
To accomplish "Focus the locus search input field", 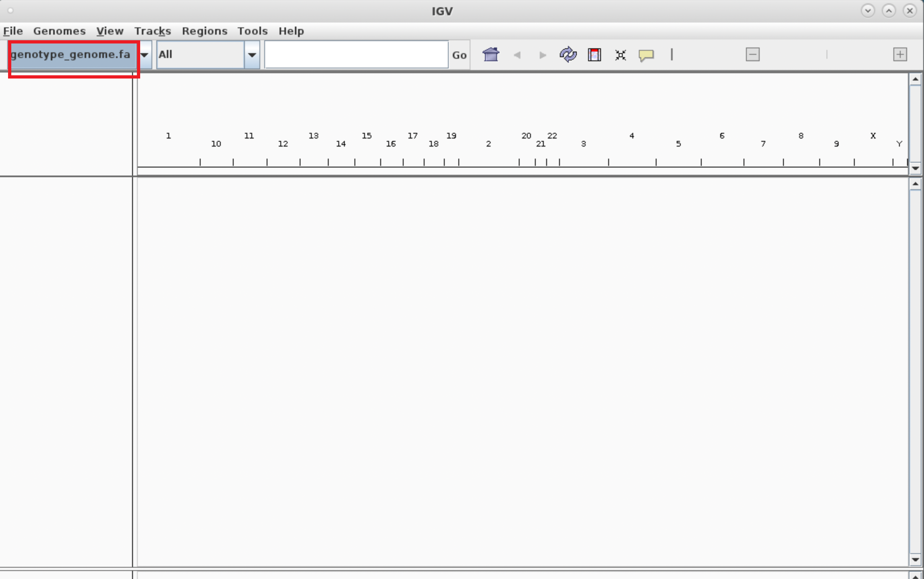I will tap(356, 55).
